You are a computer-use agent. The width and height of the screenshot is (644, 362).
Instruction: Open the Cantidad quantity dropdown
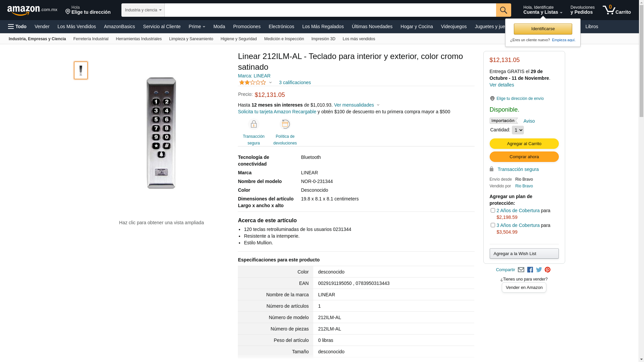[518, 130]
